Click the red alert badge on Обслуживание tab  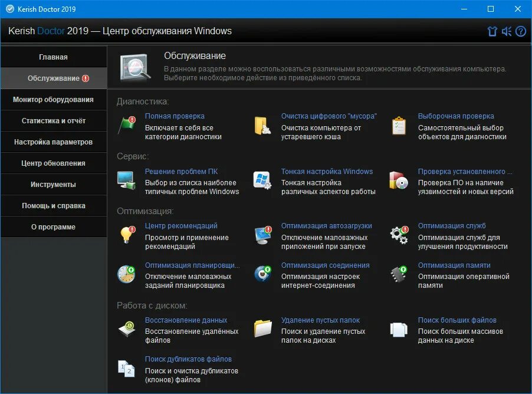coord(86,78)
